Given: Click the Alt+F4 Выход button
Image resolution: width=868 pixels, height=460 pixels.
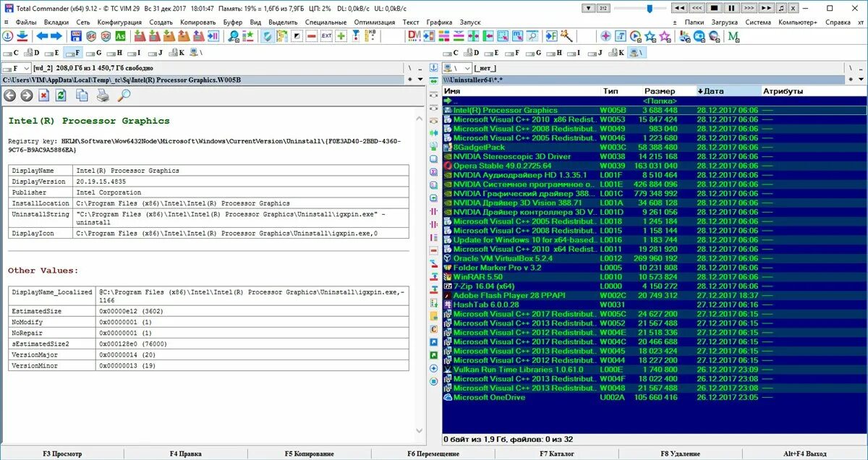Looking at the screenshot, I should pyautogui.click(x=806, y=453).
